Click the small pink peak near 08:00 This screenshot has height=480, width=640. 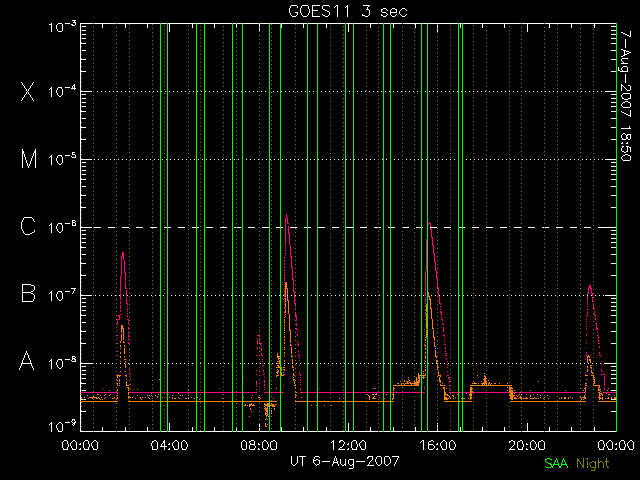click(258, 337)
